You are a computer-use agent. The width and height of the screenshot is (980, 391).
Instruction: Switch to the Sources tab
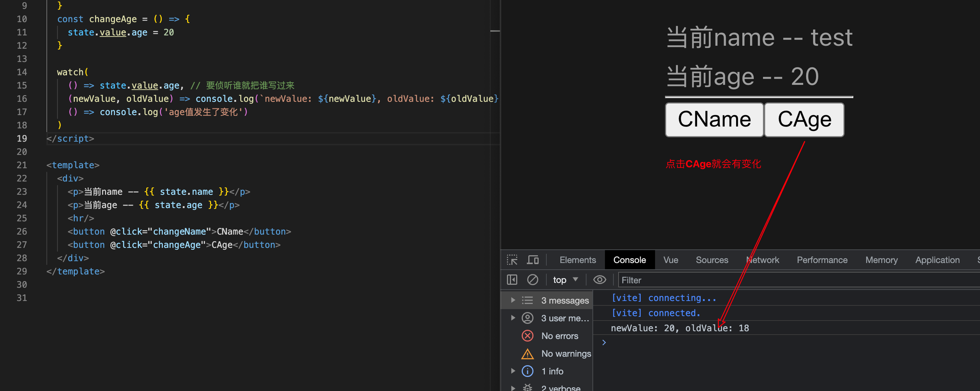click(x=712, y=260)
